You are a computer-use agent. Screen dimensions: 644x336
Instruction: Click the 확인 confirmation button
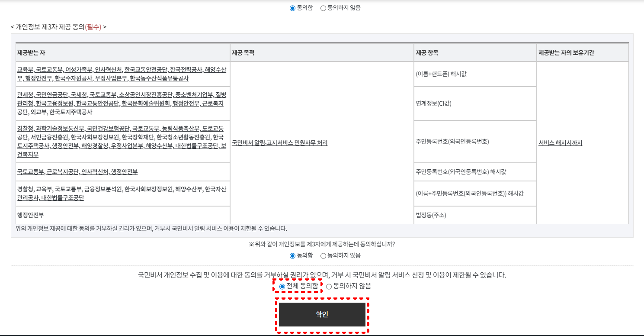(x=322, y=315)
